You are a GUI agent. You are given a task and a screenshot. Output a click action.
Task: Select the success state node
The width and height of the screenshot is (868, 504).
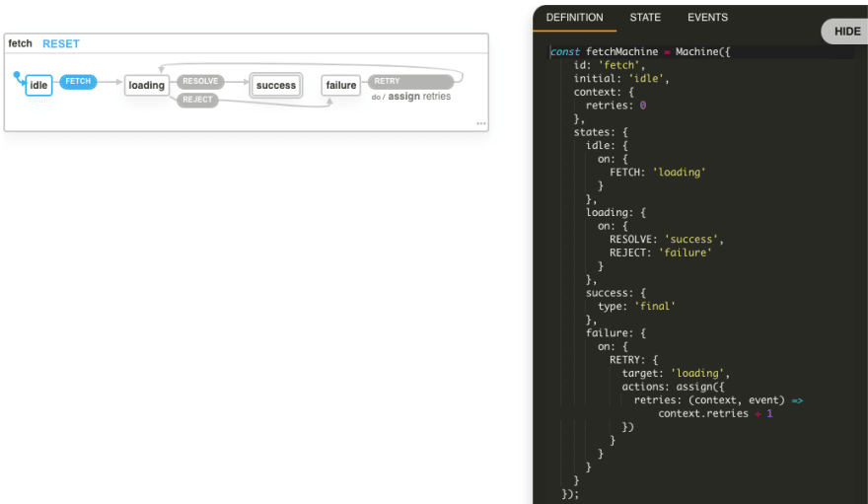tap(275, 85)
